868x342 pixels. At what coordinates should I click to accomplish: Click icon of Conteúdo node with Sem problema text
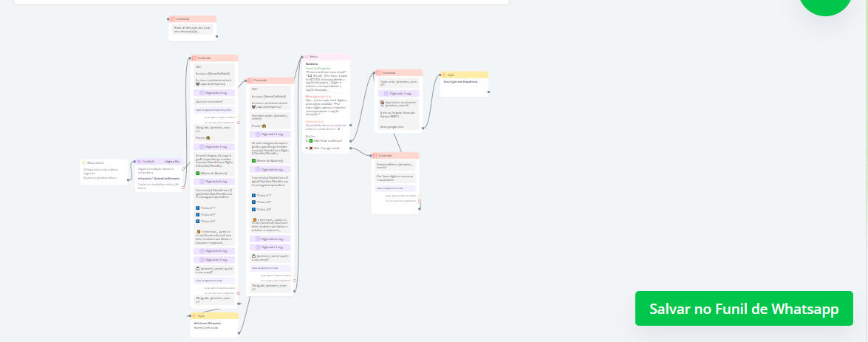coord(375,155)
